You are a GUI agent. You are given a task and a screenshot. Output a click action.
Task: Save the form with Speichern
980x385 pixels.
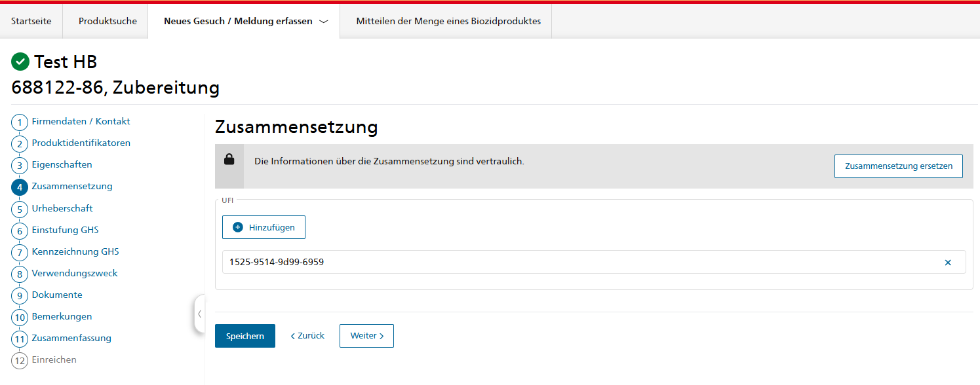coord(245,336)
